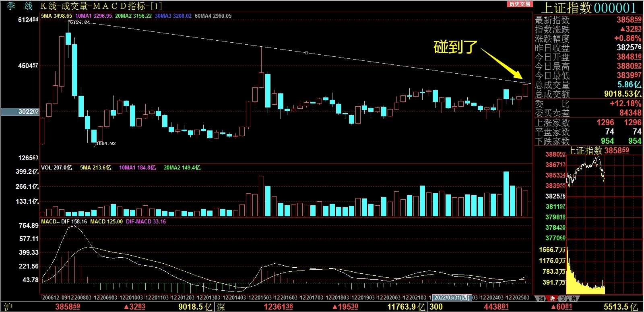Click the 平盘家数 label

[x=552, y=132]
